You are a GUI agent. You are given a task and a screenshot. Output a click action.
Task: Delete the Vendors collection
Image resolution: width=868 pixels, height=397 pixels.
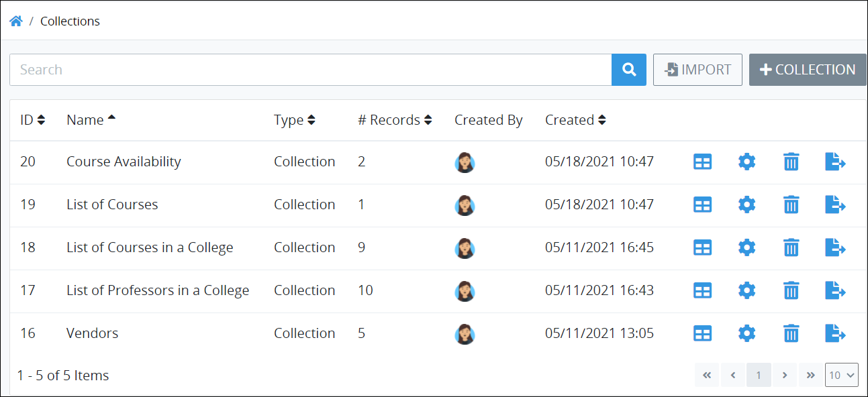[x=791, y=333]
